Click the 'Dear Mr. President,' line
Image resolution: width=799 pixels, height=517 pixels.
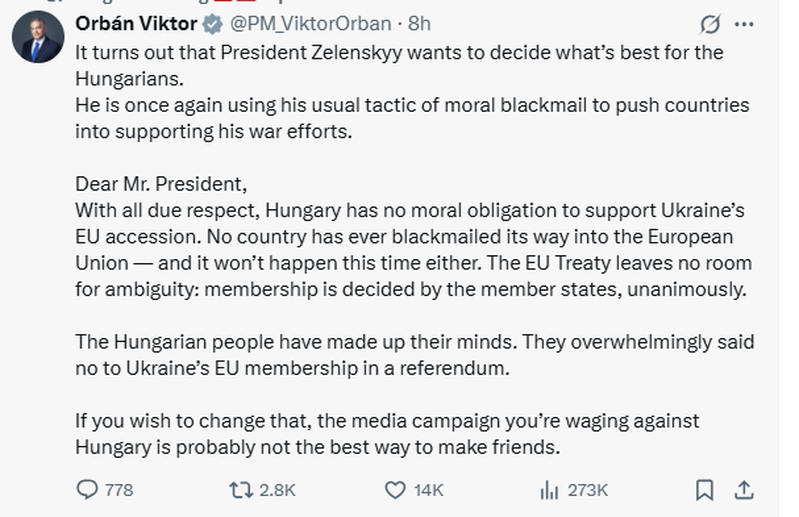(x=160, y=184)
